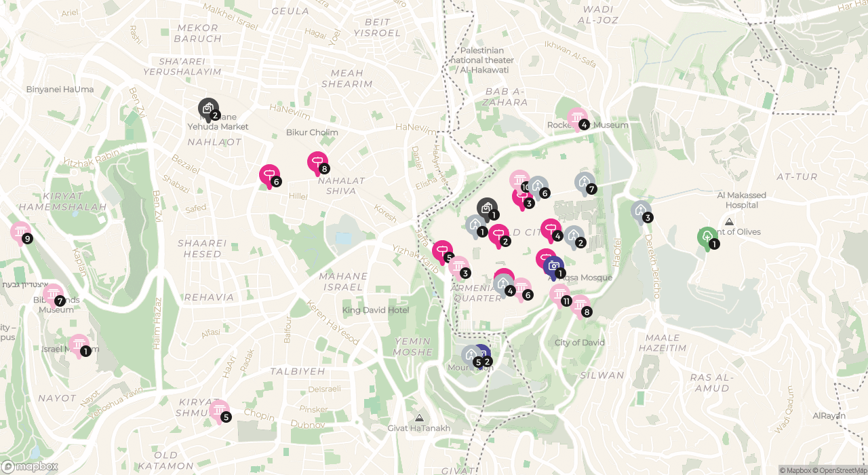Click magenta signpost marker 5 near Jaffa Gate
Image resolution: width=868 pixels, height=475 pixels.
click(442, 252)
